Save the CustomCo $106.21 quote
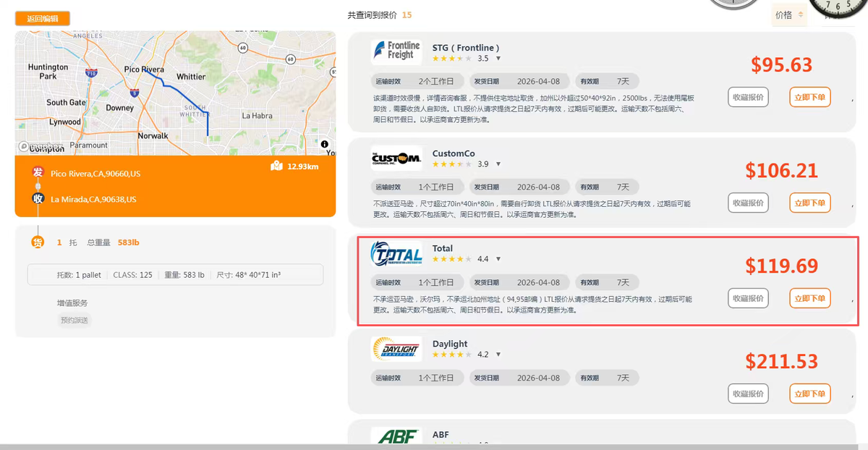The height and width of the screenshot is (450, 868). [748, 203]
